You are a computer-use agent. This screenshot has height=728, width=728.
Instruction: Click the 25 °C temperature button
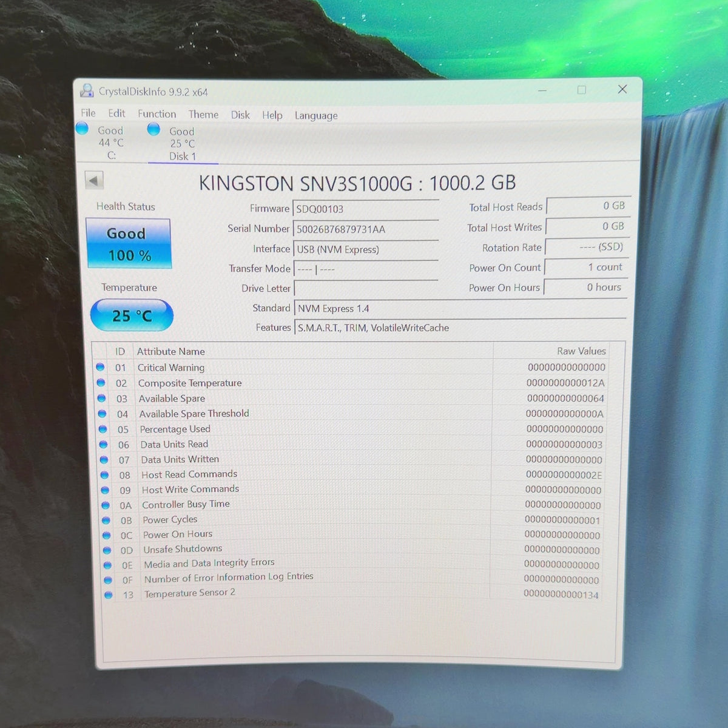click(132, 315)
